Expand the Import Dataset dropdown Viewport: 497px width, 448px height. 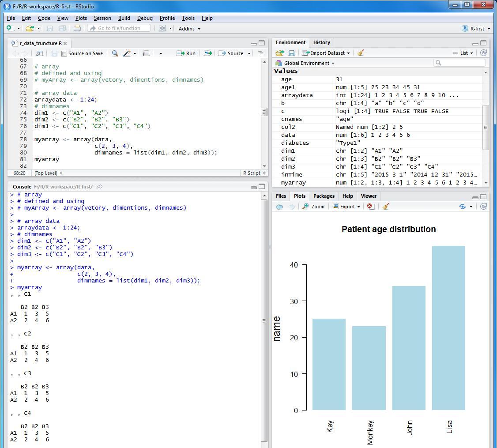[326, 53]
